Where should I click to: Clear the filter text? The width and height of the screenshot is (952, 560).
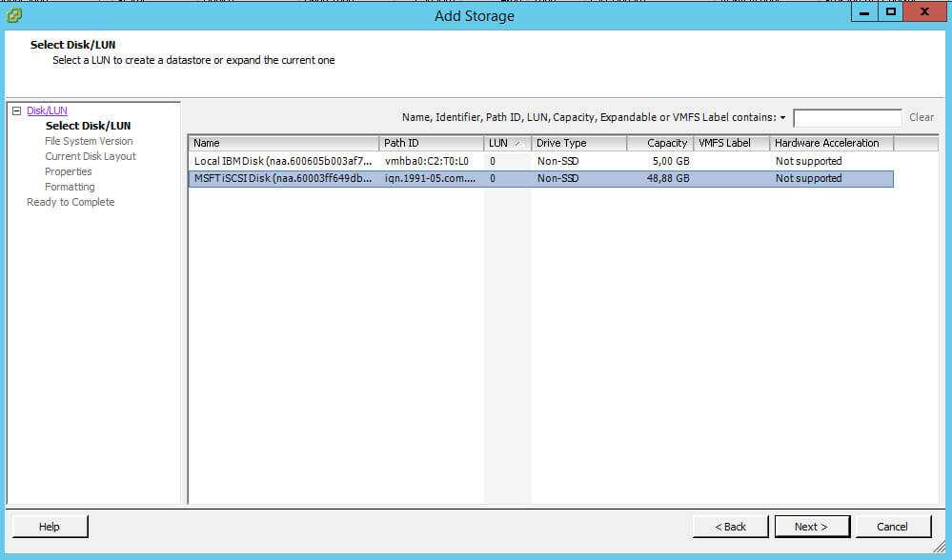(921, 118)
